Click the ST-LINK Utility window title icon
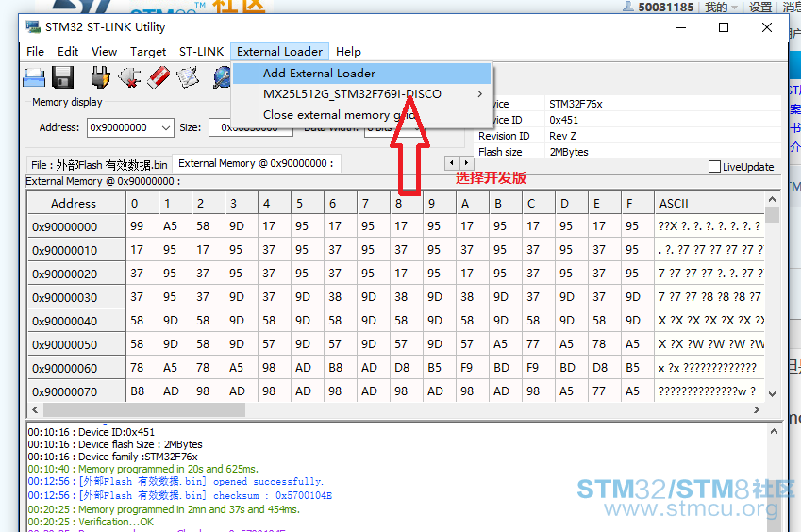This screenshot has width=801, height=532. pos(33,27)
